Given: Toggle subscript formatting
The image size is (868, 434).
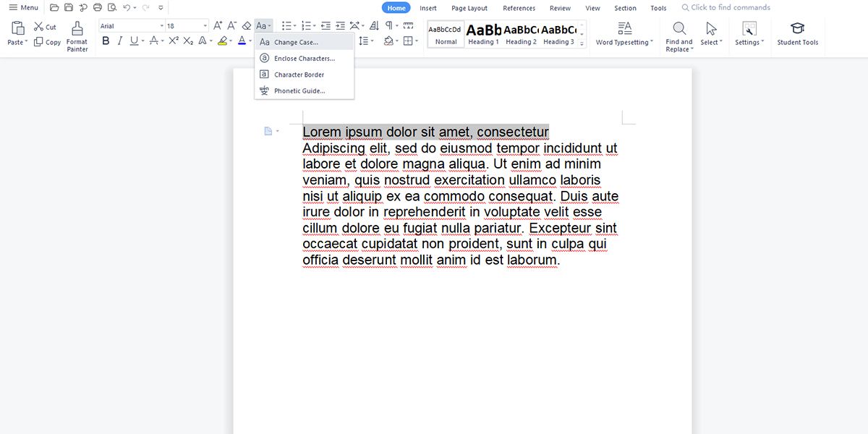Looking at the screenshot, I should [x=187, y=41].
